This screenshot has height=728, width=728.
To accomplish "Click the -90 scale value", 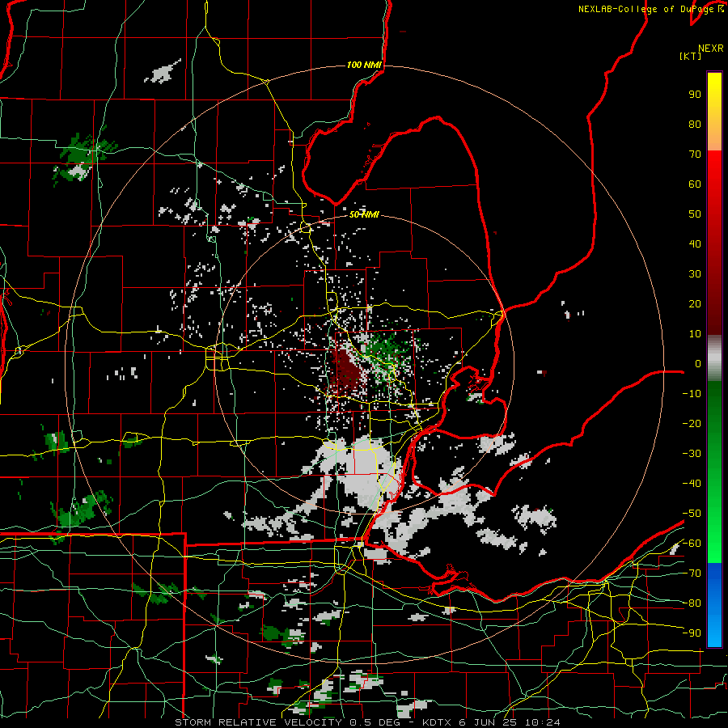I will [692, 633].
